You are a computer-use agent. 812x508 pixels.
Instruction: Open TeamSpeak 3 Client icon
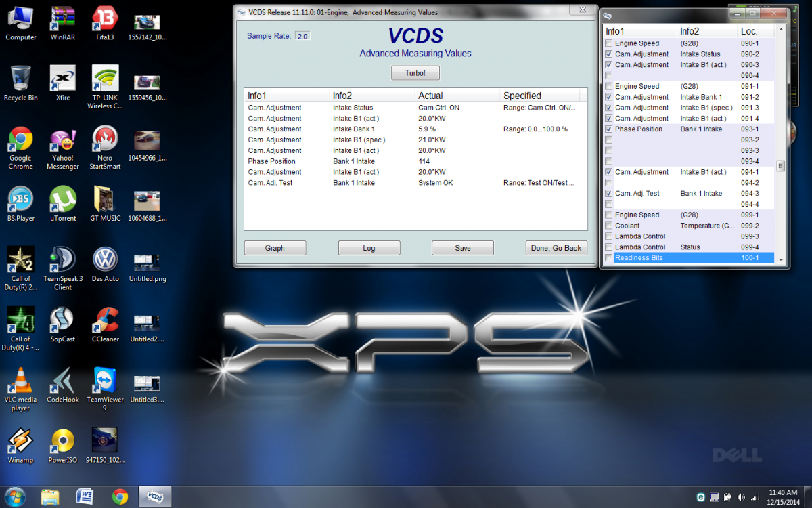tap(63, 261)
